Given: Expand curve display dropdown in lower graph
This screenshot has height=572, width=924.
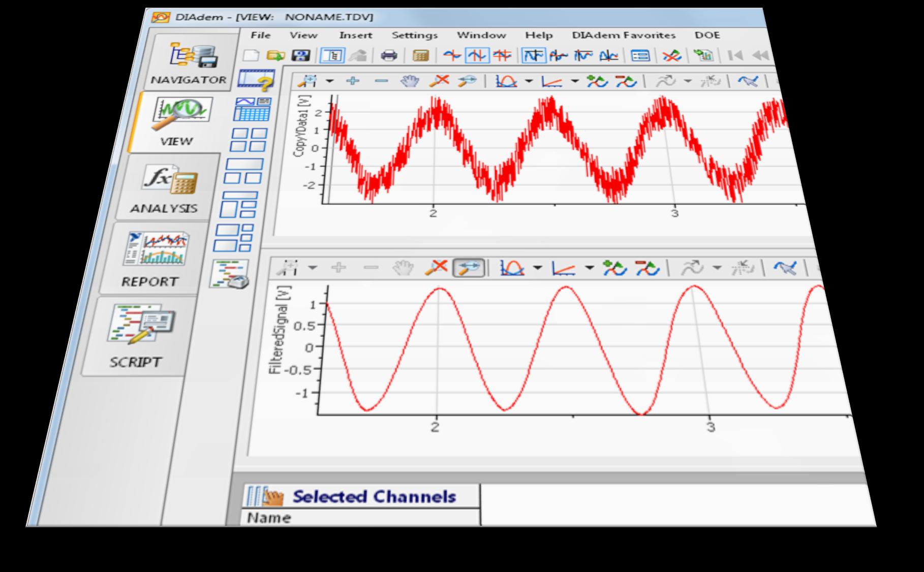Looking at the screenshot, I should (x=538, y=268).
